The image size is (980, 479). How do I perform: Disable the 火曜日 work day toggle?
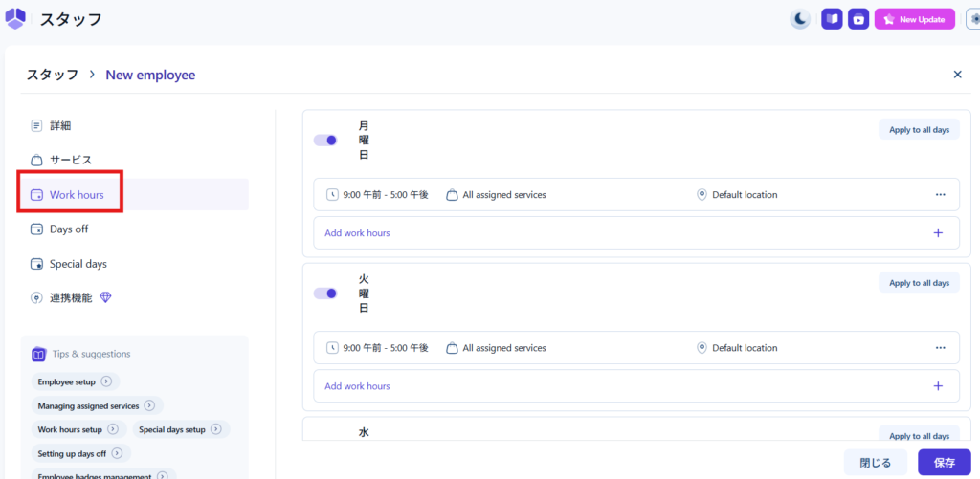click(325, 294)
